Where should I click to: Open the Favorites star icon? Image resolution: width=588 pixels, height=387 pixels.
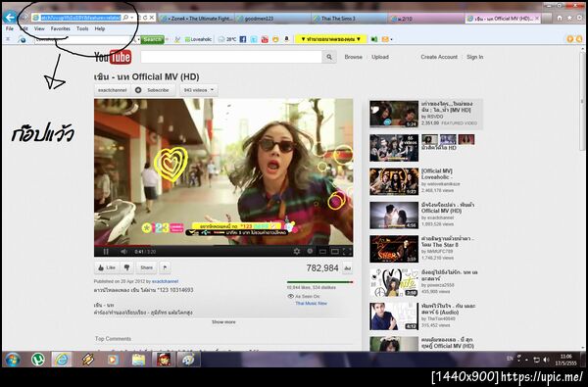[x=569, y=18]
